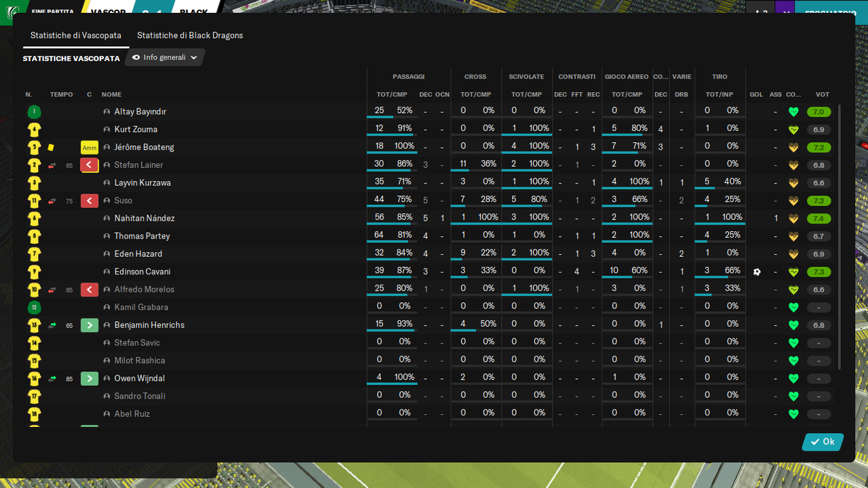Image resolution: width=868 pixels, height=488 pixels.
Task: Click Stefan Lainer's substitution minute 65
Action: click(69, 165)
